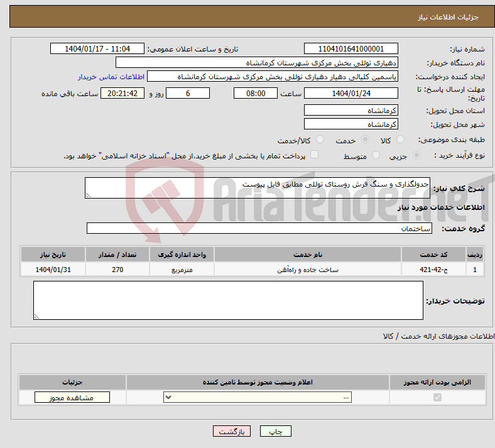Click the نام دستگاه خریدار field

pos(257,62)
